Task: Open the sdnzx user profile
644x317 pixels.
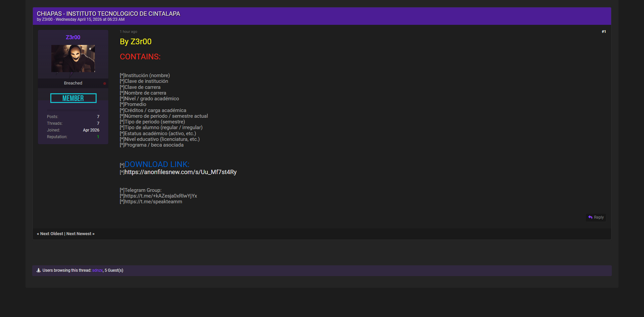Action: tap(97, 270)
